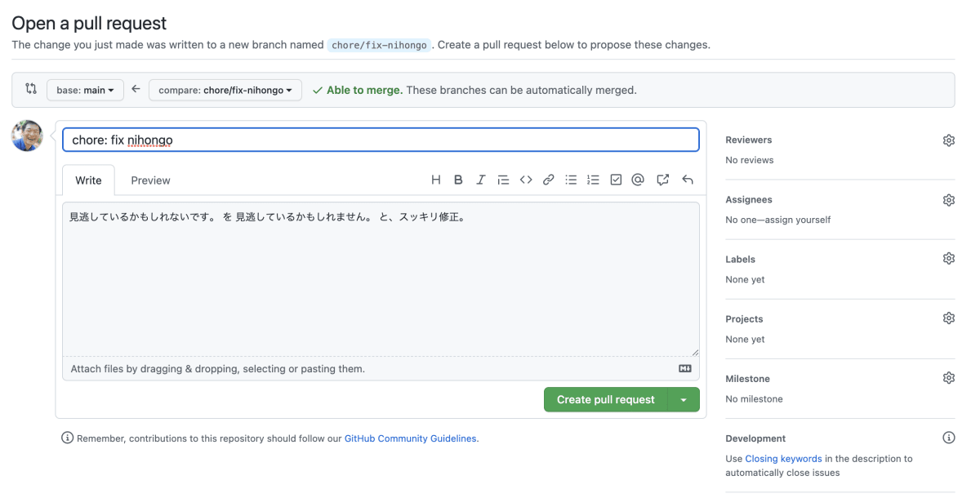Open the base: main branch dropdown
This screenshot has width=980, height=498.
[x=85, y=90]
